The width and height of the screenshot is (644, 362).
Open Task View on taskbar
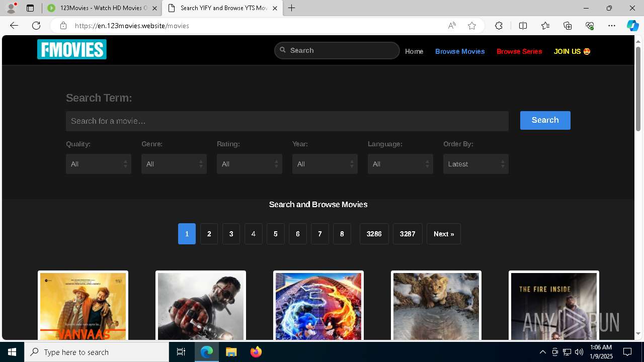(x=181, y=352)
